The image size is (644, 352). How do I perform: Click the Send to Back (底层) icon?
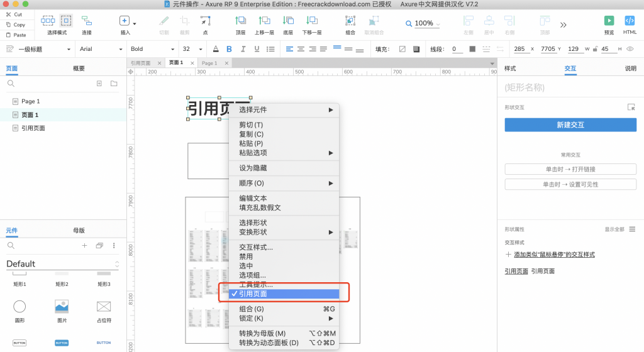[x=288, y=21]
